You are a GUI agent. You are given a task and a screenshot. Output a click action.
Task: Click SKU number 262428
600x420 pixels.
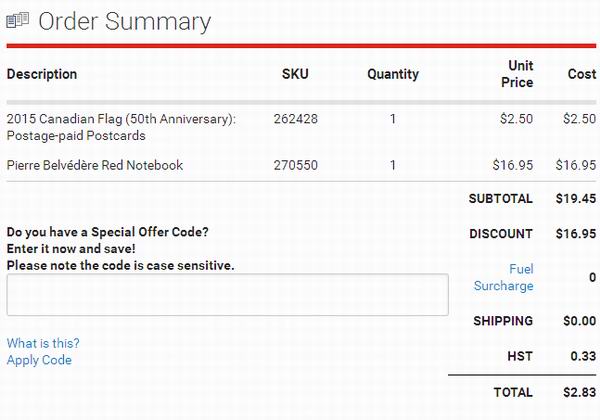click(295, 119)
